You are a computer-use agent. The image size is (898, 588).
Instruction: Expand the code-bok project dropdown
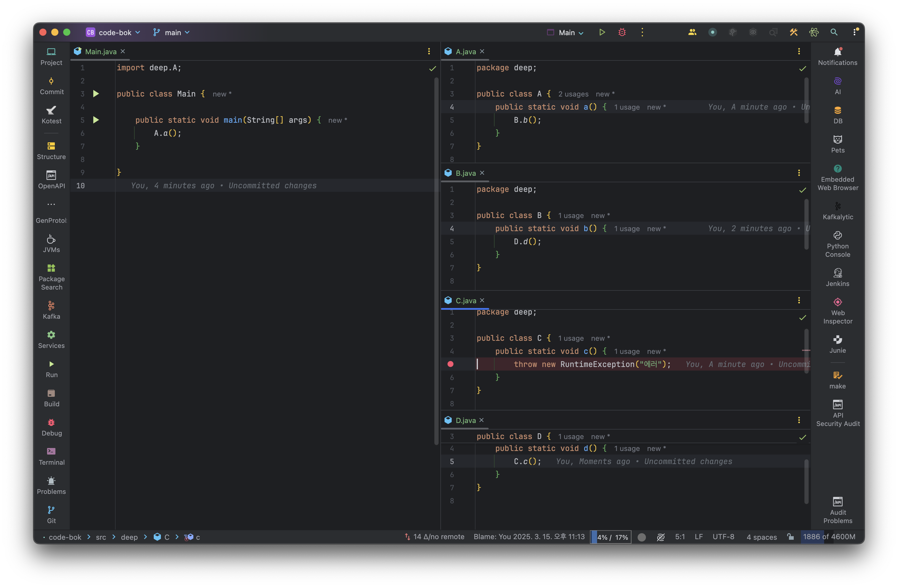coord(114,32)
